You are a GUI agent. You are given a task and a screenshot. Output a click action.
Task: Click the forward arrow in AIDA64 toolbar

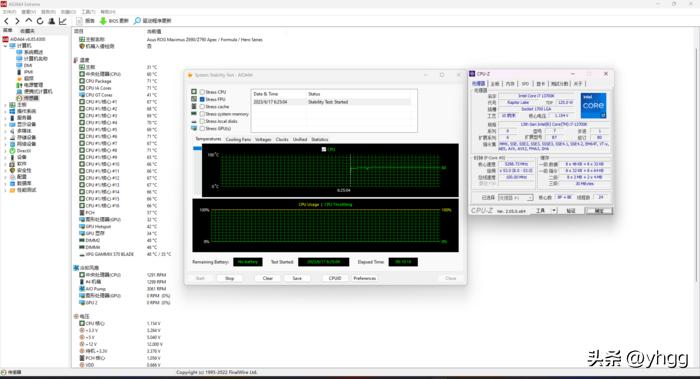(x=17, y=21)
